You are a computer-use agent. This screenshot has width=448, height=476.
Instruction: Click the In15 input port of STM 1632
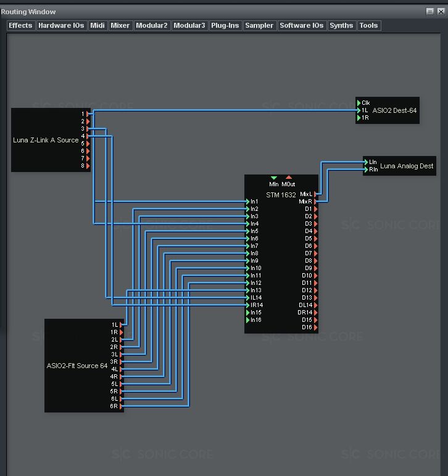pos(247,313)
